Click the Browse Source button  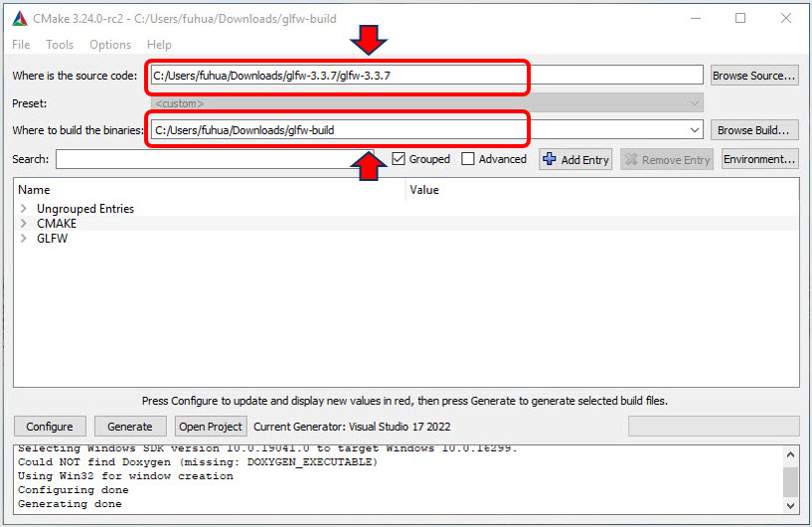click(754, 76)
